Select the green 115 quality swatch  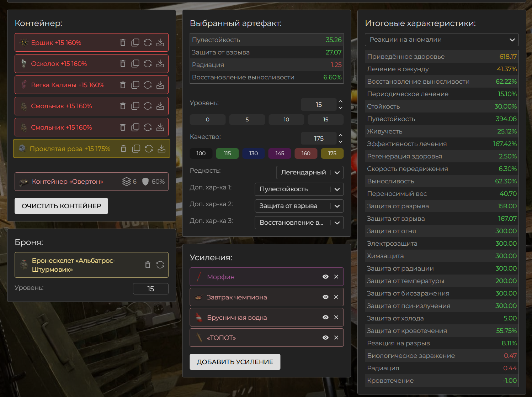point(227,153)
